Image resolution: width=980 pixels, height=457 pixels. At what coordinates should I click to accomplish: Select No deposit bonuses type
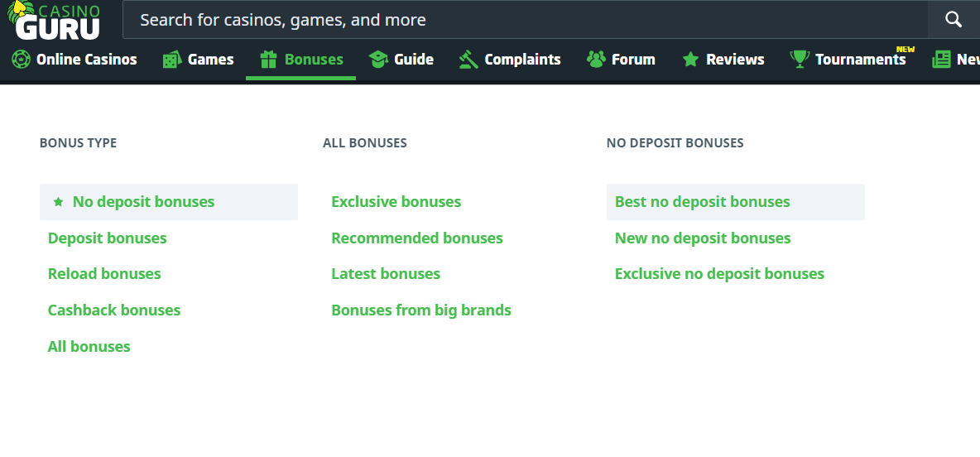point(143,202)
